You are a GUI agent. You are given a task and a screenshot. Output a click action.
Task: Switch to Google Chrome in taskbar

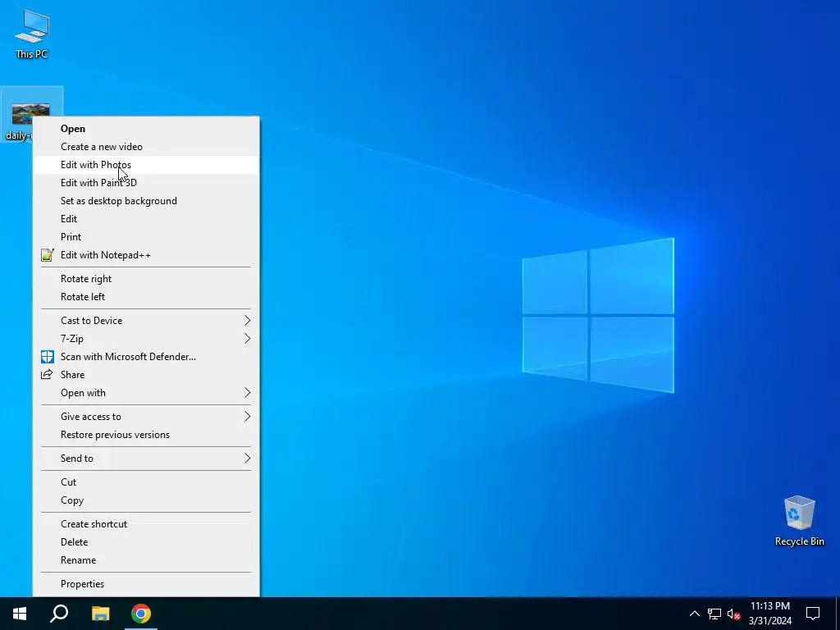point(141,614)
